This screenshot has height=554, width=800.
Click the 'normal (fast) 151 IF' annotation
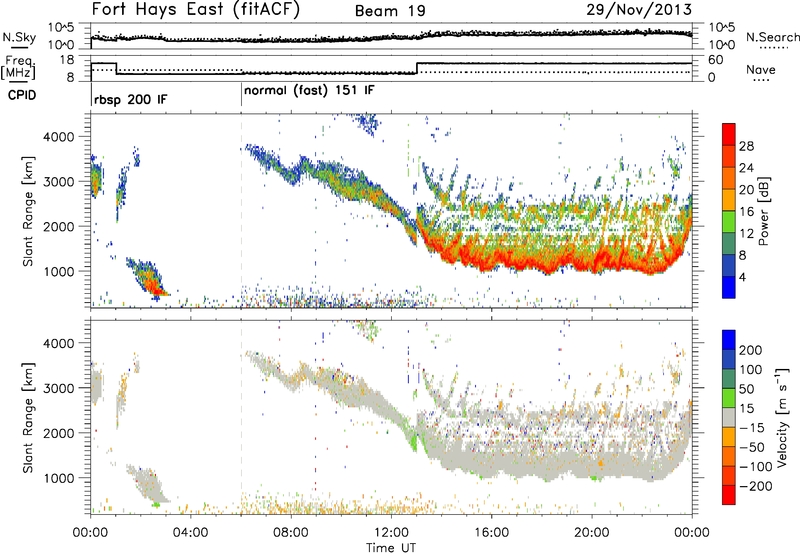309,91
